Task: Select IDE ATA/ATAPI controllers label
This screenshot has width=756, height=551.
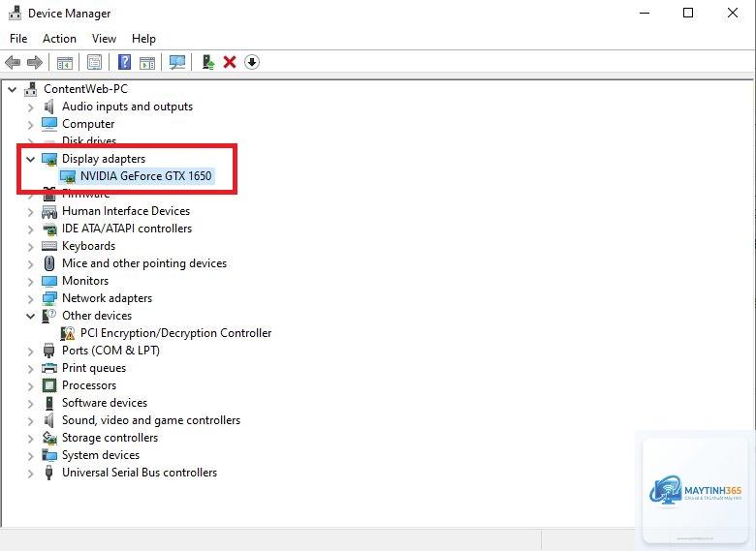Action: 127,229
